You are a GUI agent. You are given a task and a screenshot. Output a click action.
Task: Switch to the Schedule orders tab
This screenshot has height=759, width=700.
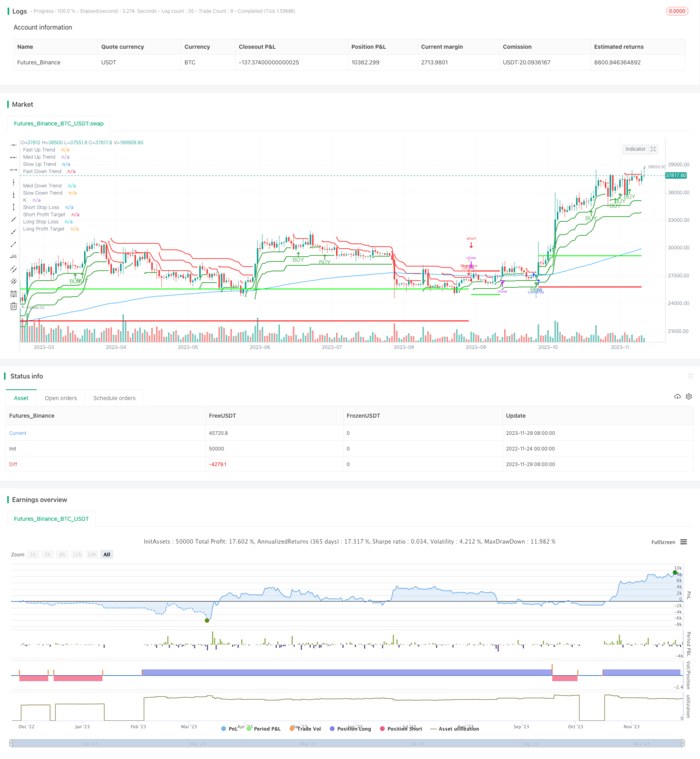114,398
